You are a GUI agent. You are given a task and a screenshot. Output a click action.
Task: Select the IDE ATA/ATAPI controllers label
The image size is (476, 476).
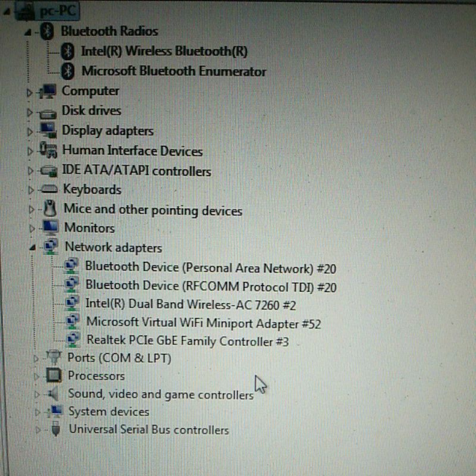coord(136,171)
